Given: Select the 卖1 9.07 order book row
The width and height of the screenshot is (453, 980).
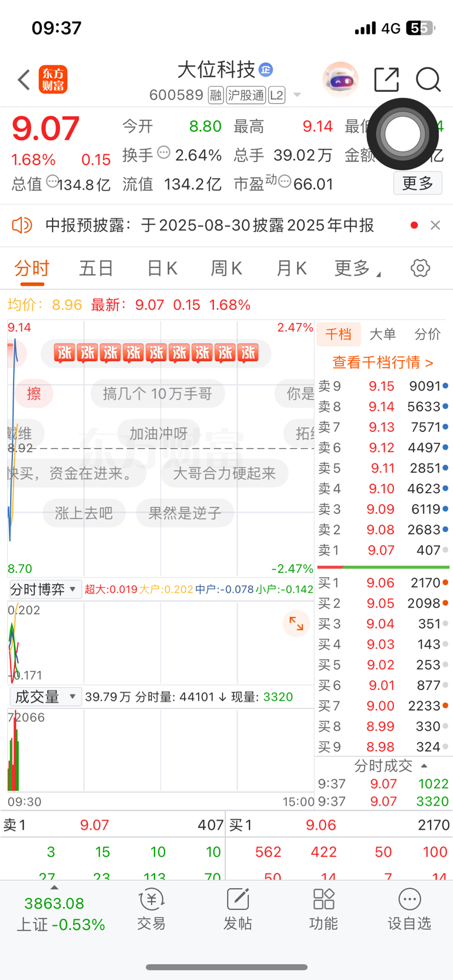Looking at the screenshot, I should click(x=383, y=550).
